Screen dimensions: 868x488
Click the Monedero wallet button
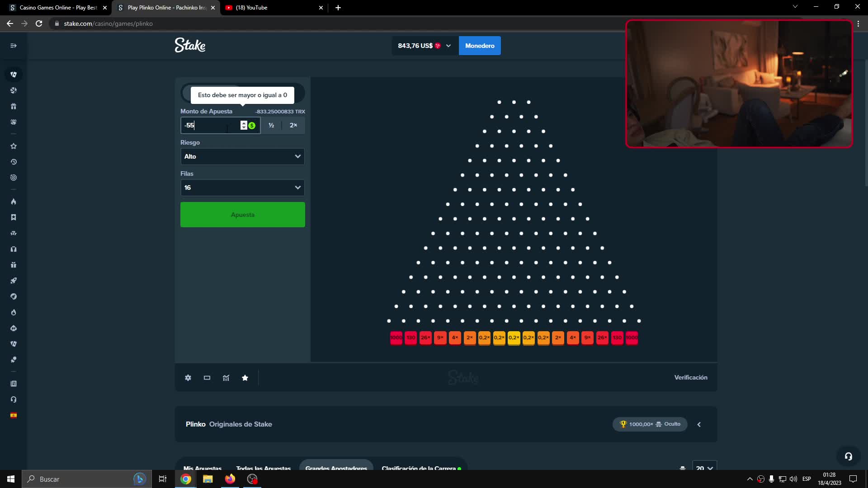point(480,46)
